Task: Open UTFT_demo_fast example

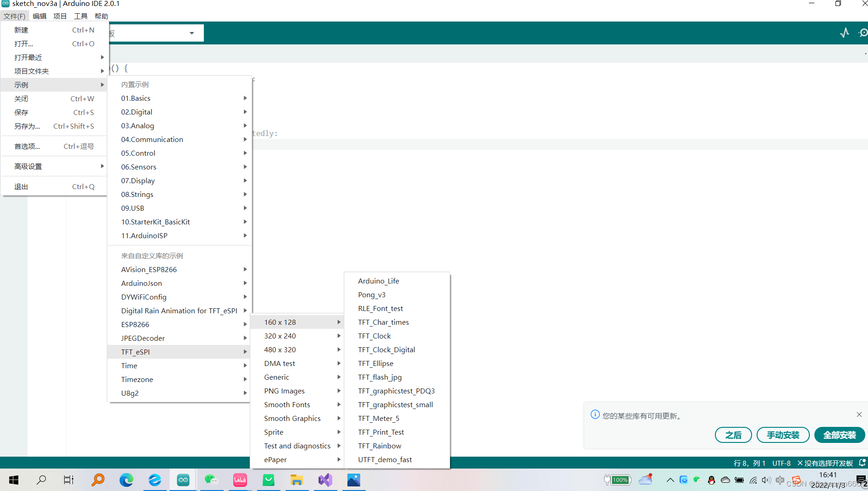Action: 397,459
